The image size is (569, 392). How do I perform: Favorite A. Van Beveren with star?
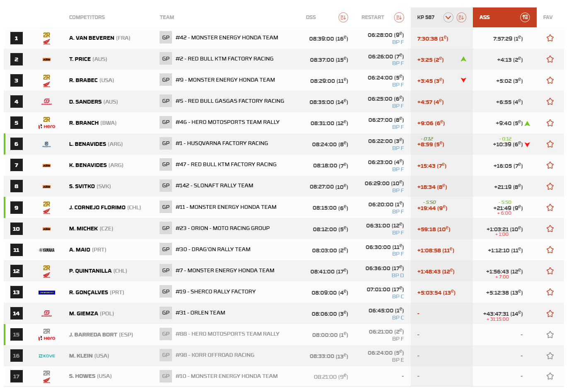click(x=550, y=38)
